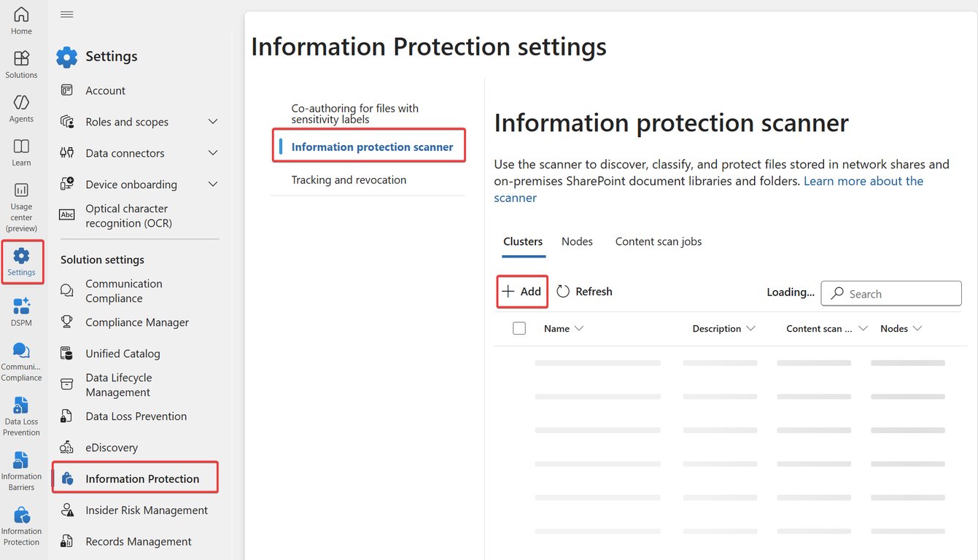Viewport: 978px width, 560px height.
Task: Open Communication Compliance in the left rail
Action: [21, 361]
